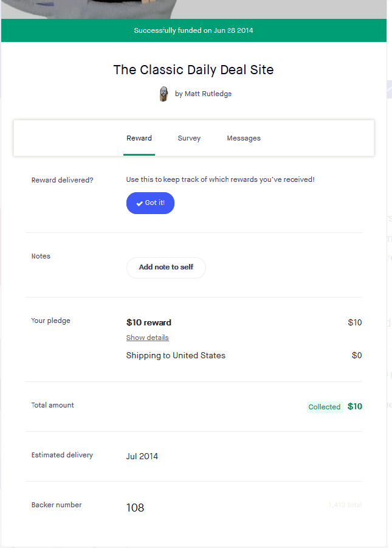Click the green $10 total amount
This screenshot has height=548, width=392.
355,406
